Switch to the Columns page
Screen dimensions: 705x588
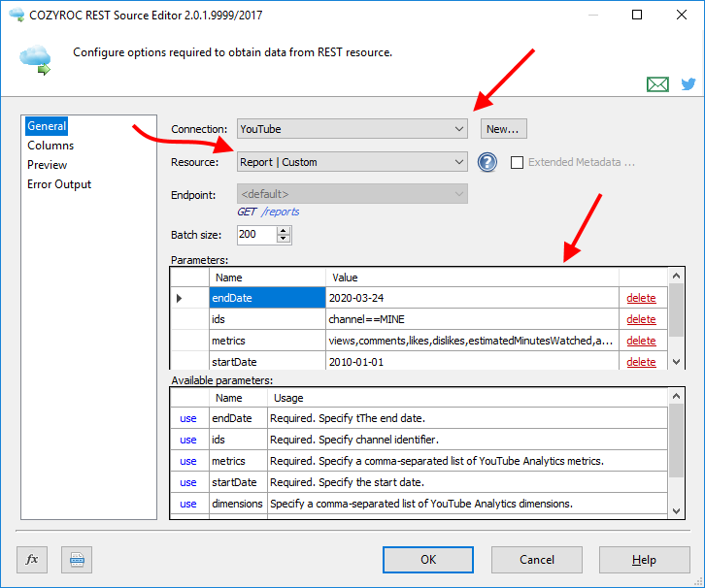[x=50, y=146]
